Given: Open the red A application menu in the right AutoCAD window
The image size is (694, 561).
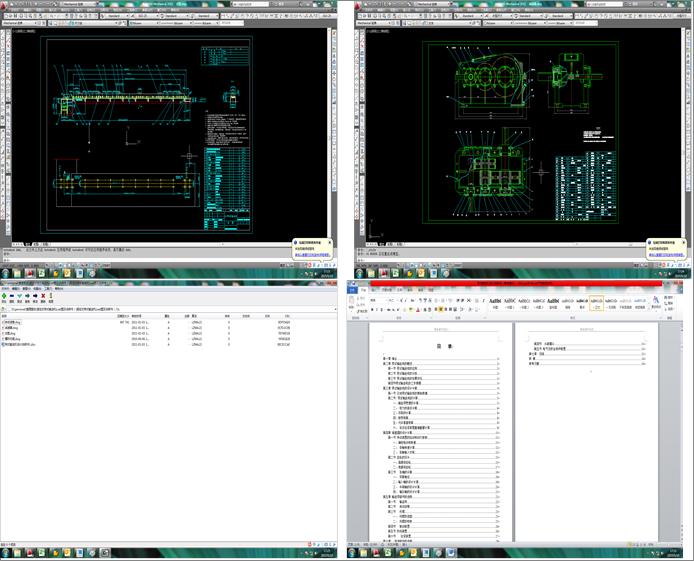Looking at the screenshot, I should click(358, 6).
